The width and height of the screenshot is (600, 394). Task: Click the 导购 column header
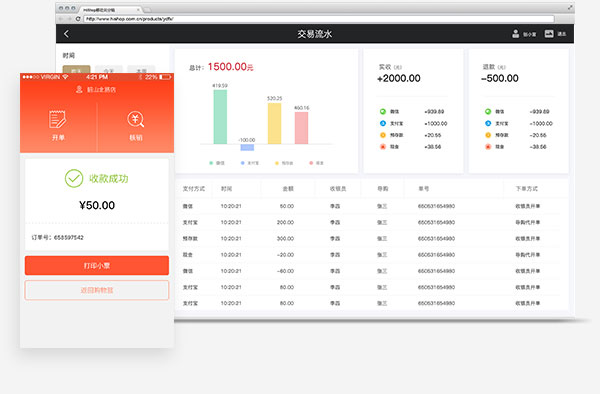pos(383,189)
